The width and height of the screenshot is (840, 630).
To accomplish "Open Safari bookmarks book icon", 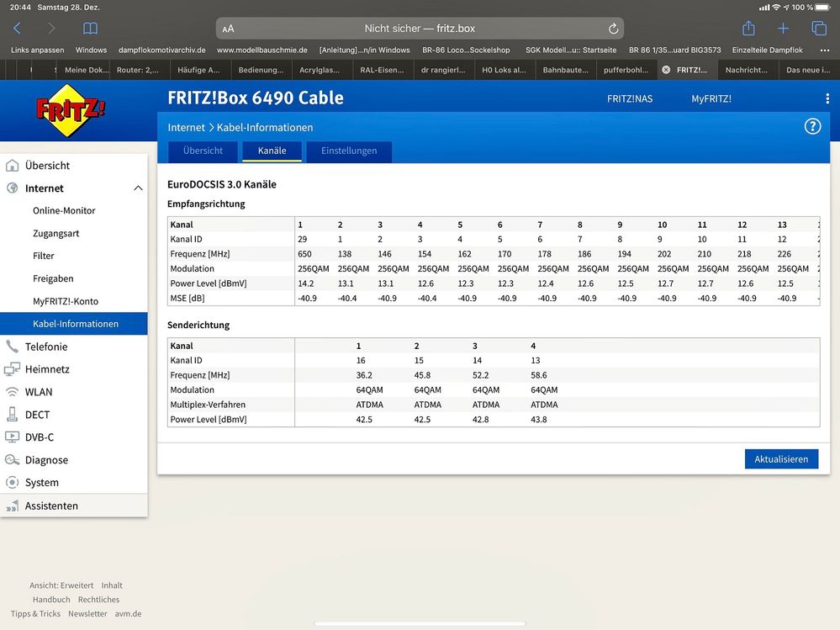I will 90,29.
